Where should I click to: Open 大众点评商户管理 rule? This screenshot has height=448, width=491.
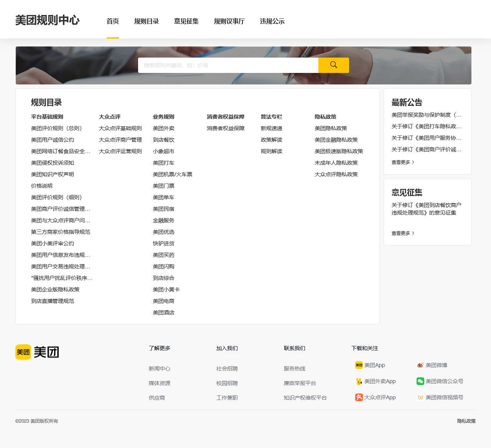(120, 140)
